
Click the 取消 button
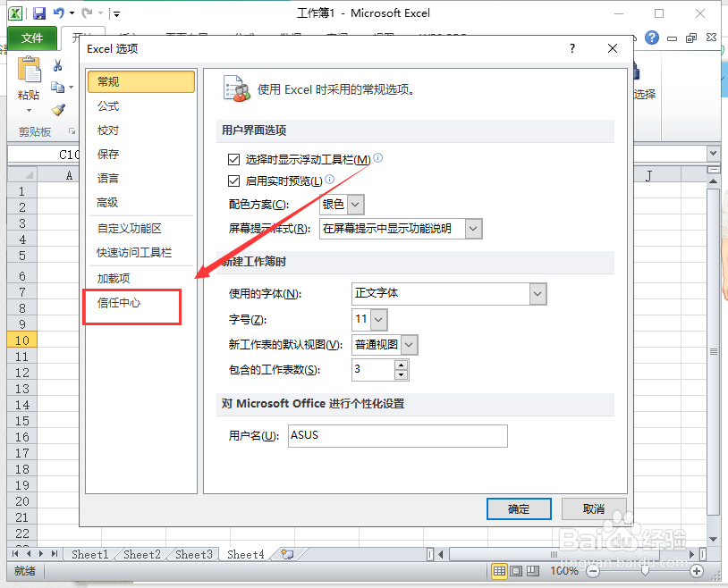pos(594,509)
